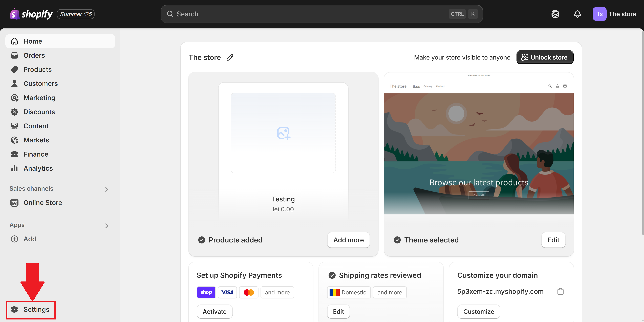This screenshot has height=322, width=644.
Task: Expand the Sales channels list
Action: pyautogui.click(x=107, y=189)
